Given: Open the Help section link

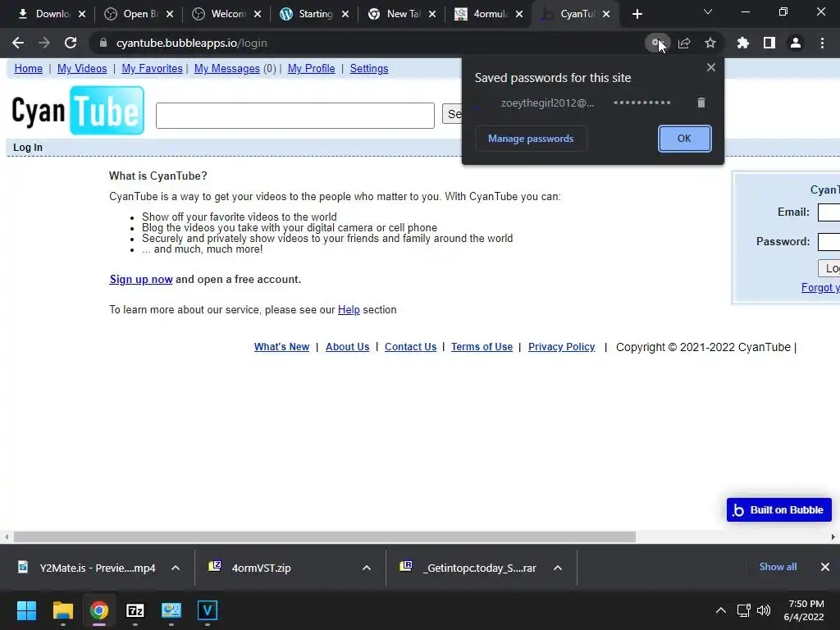Looking at the screenshot, I should point(349,309).
